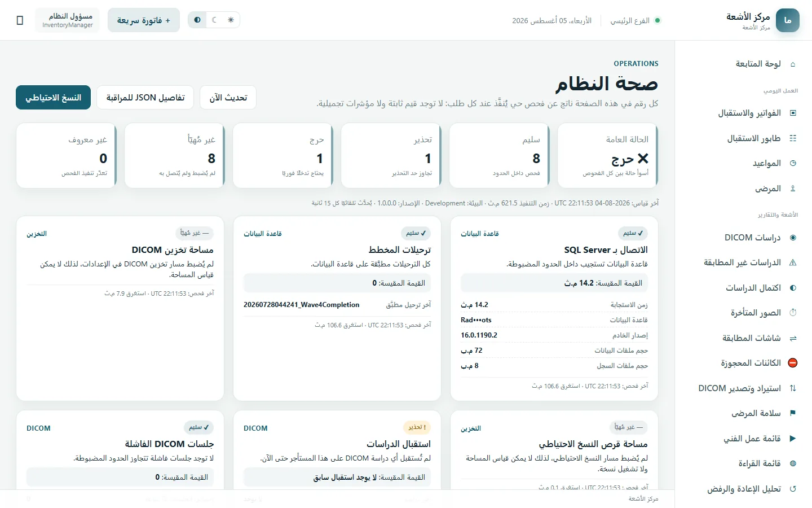
Task: Click the اكتمال الدراسات half-circle icon
Action: coord(793,288)
